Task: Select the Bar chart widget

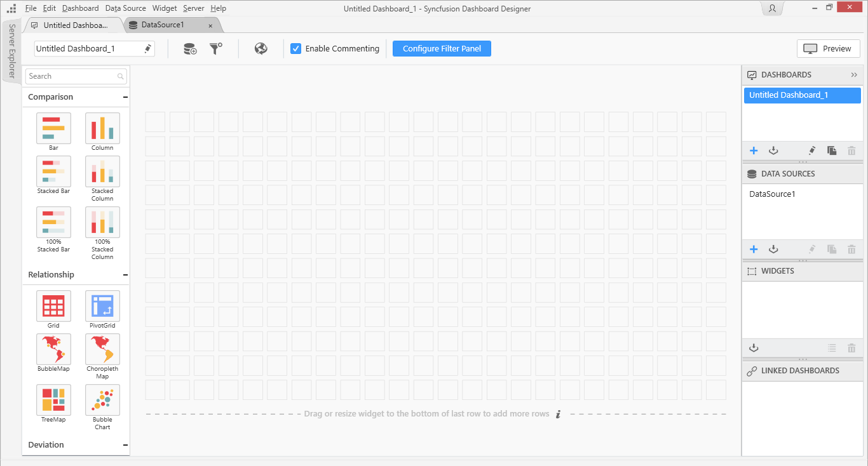Action: coord(53,128)
